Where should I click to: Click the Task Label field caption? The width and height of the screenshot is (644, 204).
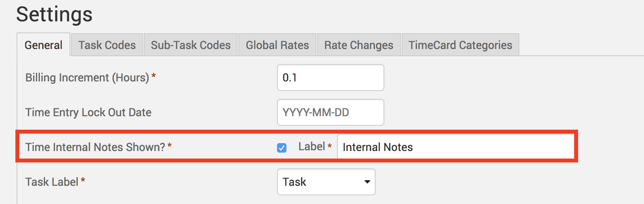52,182
